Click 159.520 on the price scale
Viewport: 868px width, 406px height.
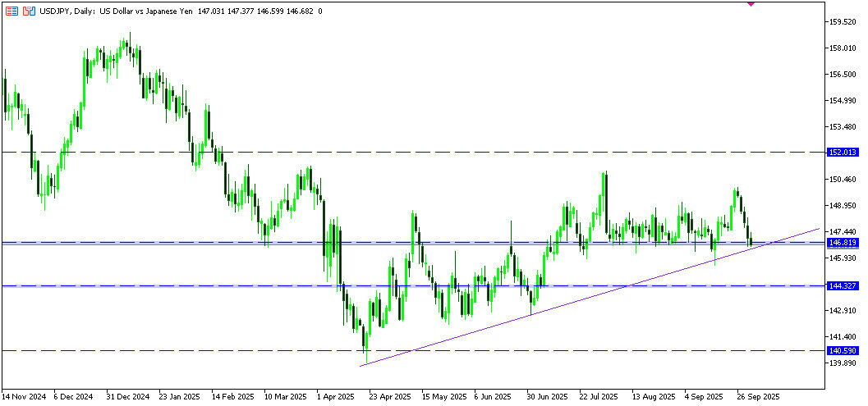click(844, 22)
